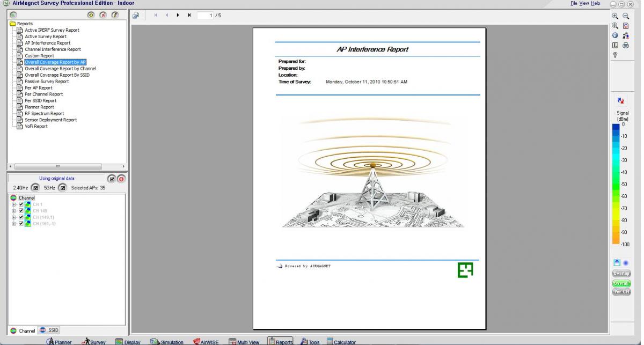
Task: Click the add report plus icon
Action: pyautogui.click(x=91, y=15)
